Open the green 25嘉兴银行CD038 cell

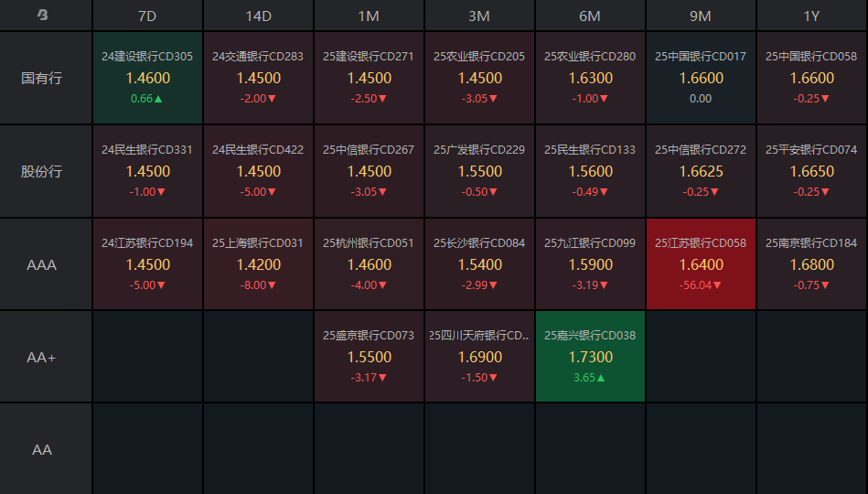(590, 357)
